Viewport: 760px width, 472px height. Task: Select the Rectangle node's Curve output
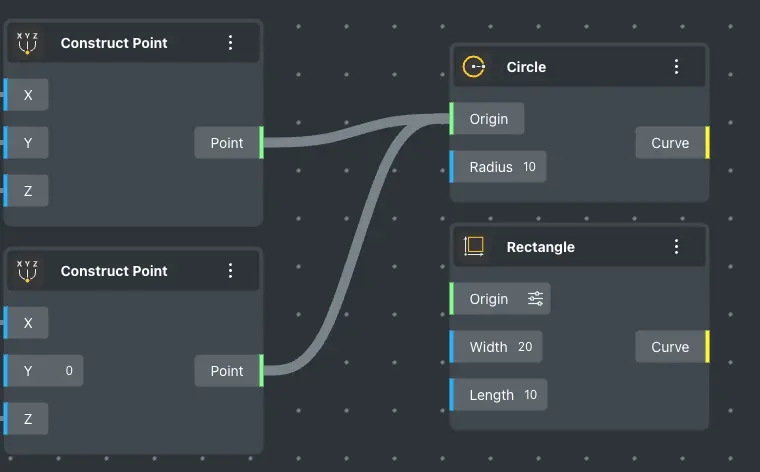click(x=671, y=347)
